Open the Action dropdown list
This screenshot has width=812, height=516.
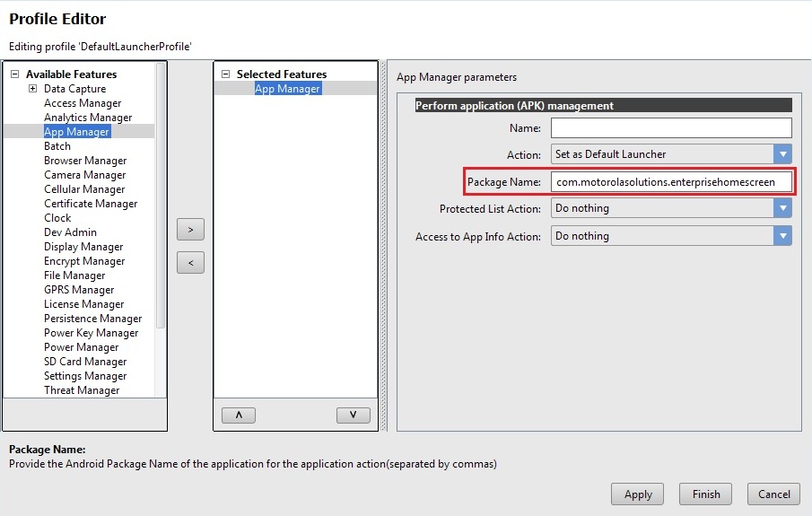(782, 154)
